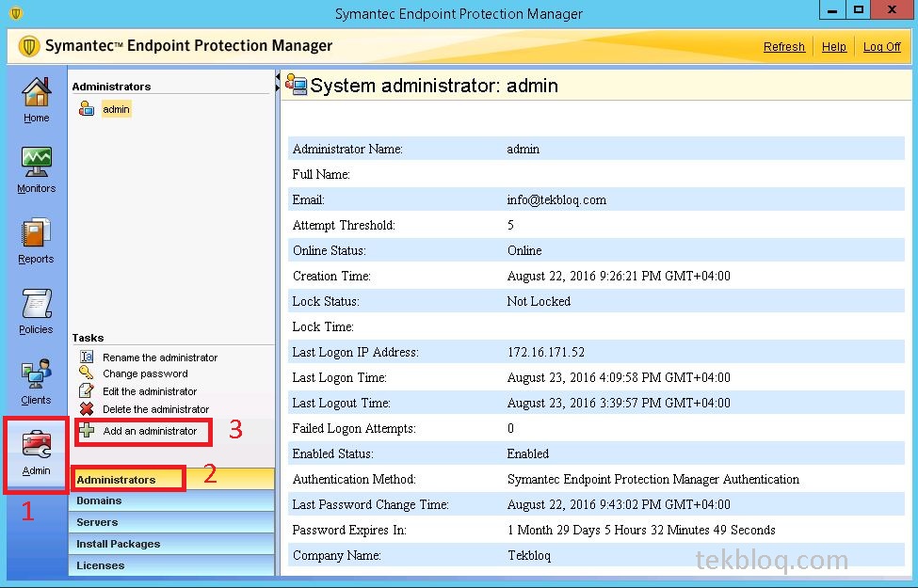Open the Admin toolbox icon
This screenshot has width=918, height=588.
[x=37, y=445]
